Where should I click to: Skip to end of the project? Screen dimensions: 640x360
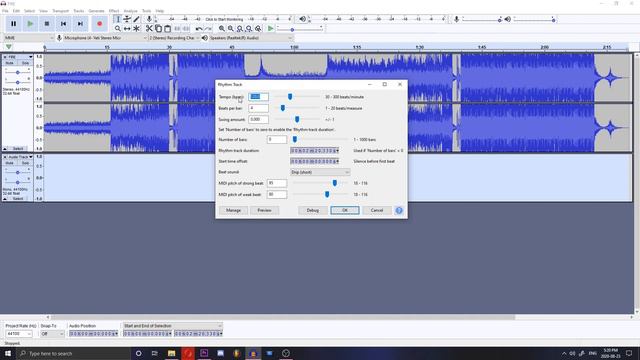tap(80, 24)
